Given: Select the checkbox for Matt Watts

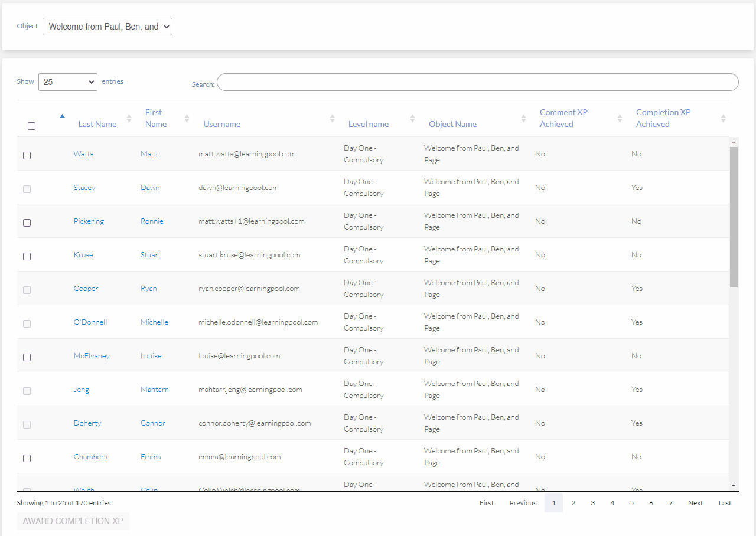Looking at the screenshot, I should tap(27, 155).
